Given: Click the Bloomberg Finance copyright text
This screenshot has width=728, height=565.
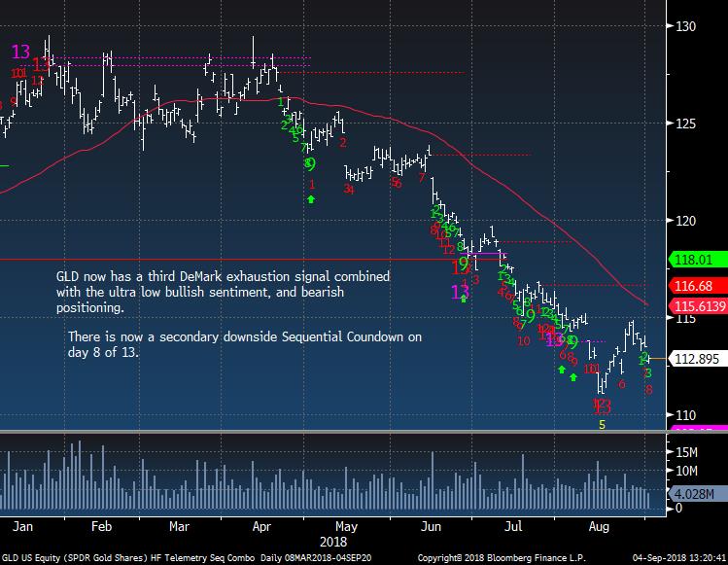Looking at the screenshot, I should [502, 557].
